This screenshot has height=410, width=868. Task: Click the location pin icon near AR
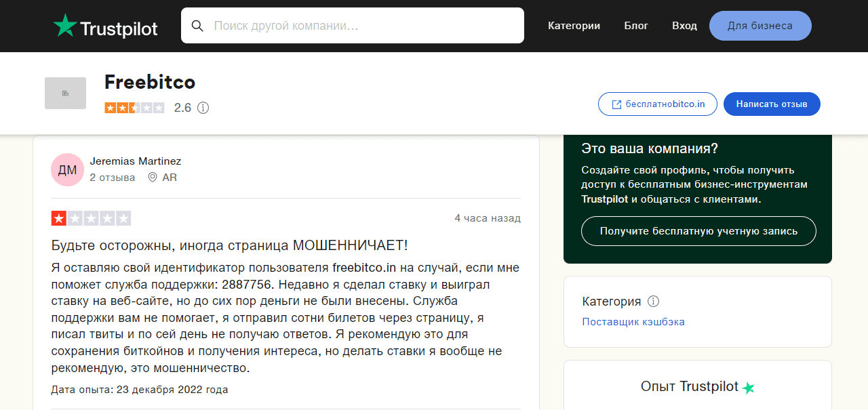click(153, 178)
